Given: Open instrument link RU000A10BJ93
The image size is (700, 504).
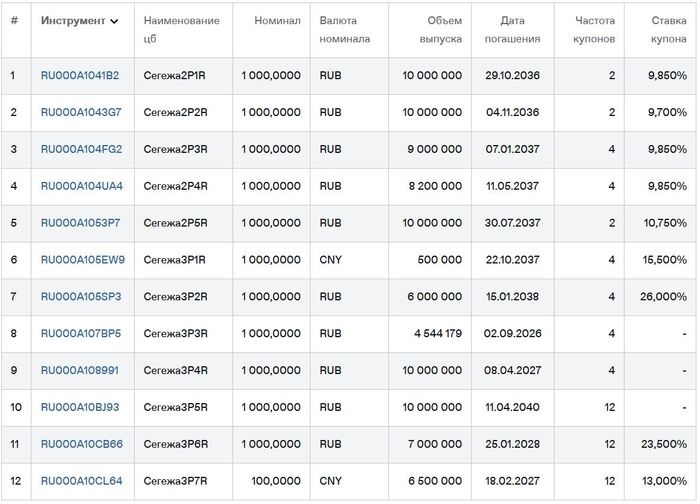Looking at the screenshot, I should 80,407.
